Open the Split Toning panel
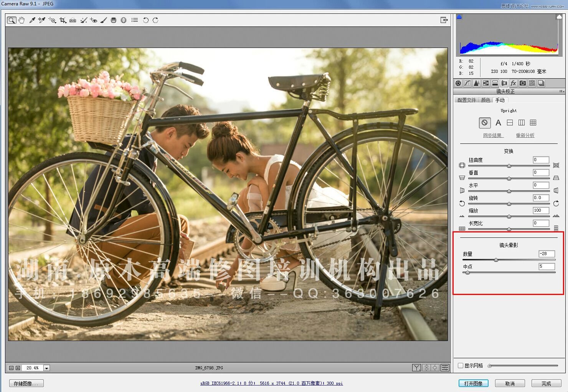Image resolution: width=568 pixels, height=392 pixels. coord(495,83)
